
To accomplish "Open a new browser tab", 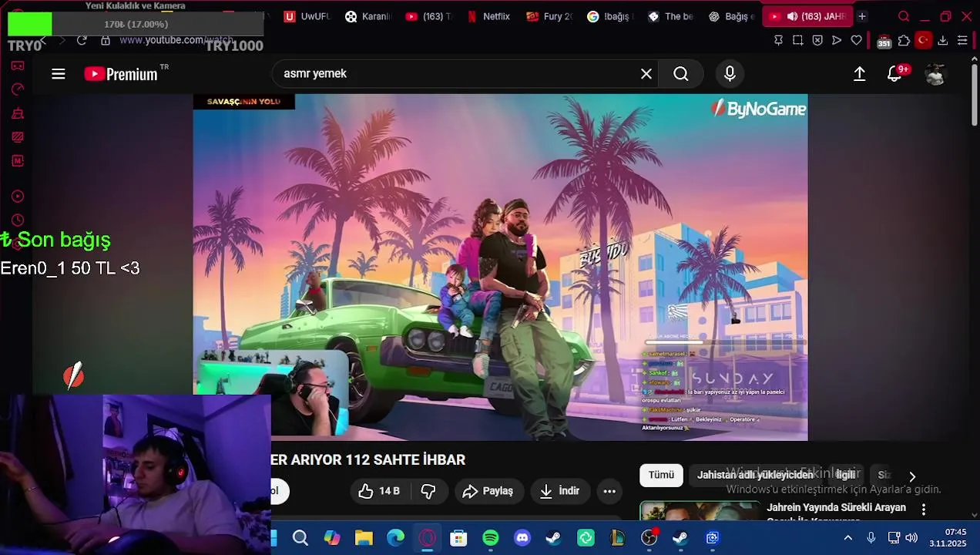I will coord(862,16).
